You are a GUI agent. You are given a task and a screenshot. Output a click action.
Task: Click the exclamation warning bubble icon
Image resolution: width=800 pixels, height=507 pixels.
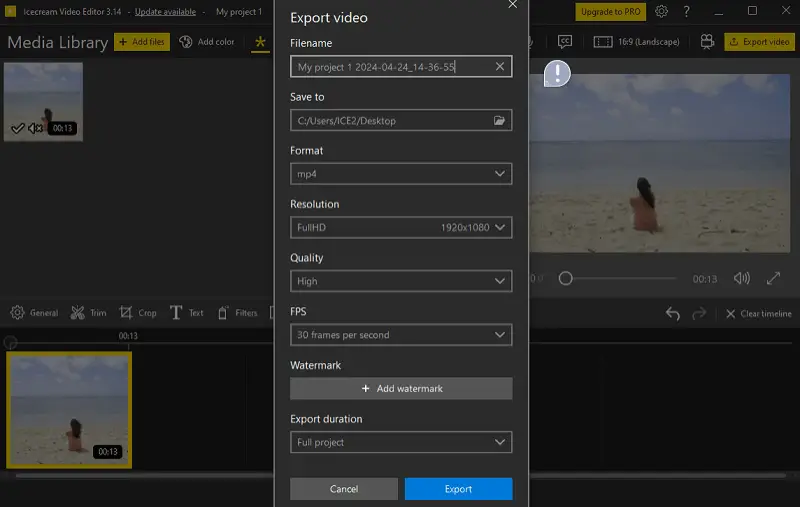click(x=557, y=73)
